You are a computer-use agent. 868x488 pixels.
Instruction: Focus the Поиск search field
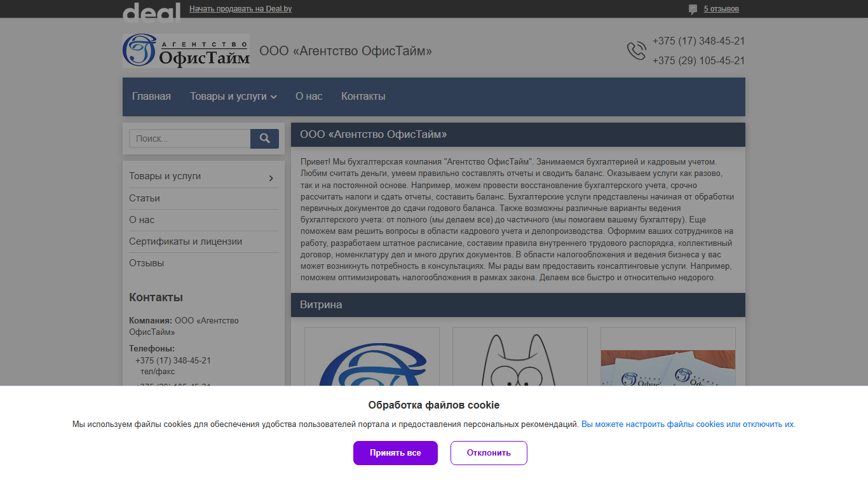click(x=190, y=139)
